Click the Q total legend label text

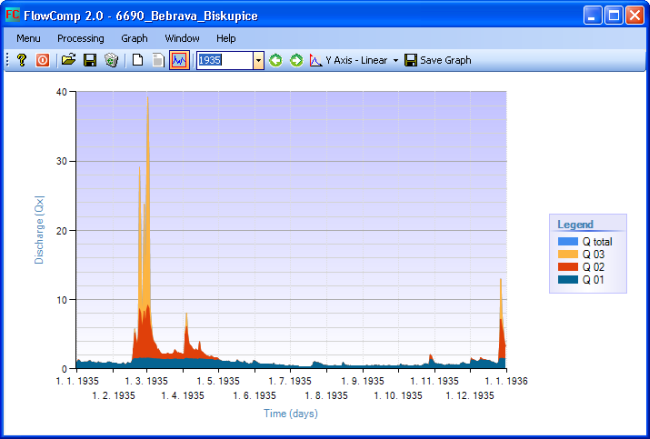(597, 242)
